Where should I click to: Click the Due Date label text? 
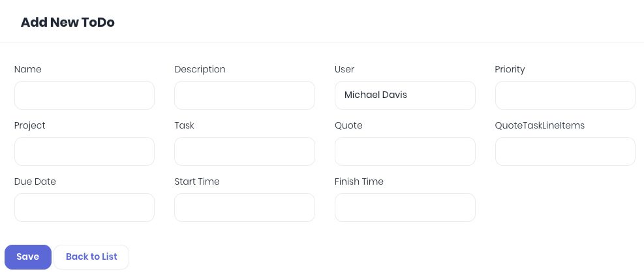35,181
